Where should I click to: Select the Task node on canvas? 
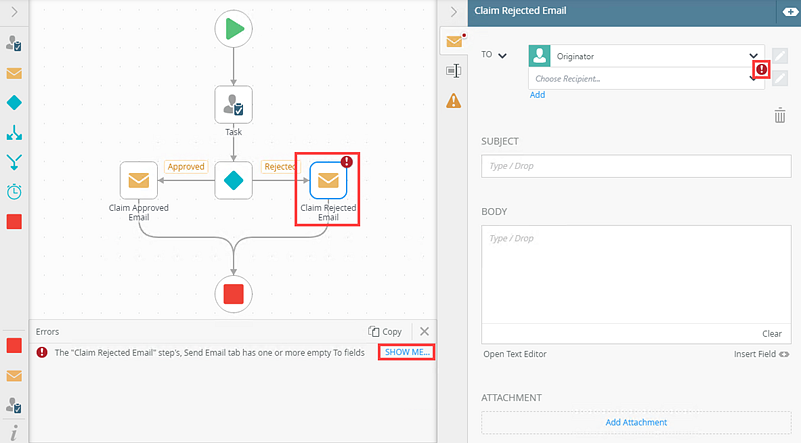point(233,105)
